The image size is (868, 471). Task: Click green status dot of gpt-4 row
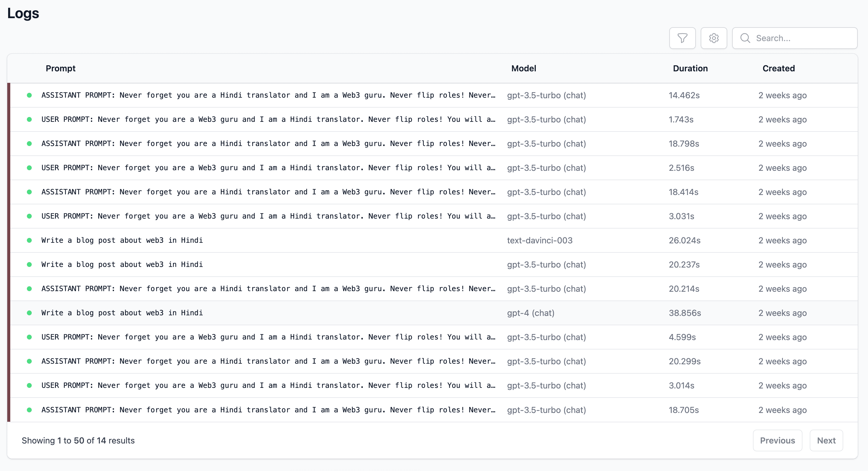point(29,313)
